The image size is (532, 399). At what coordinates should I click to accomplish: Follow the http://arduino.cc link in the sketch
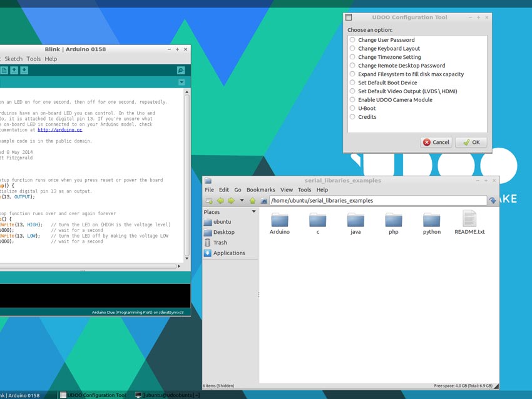click(59, 130)
